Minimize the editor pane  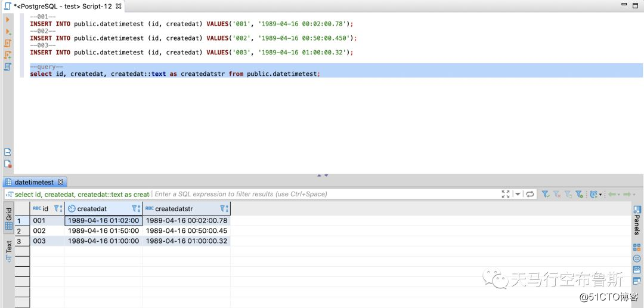tap(625, 5)
